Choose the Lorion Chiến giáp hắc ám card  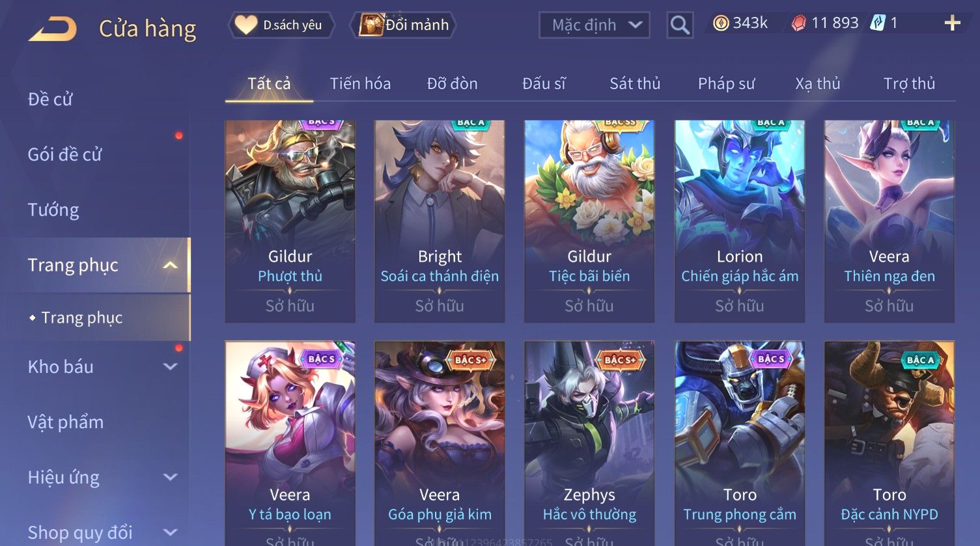(x=740, y=221)
